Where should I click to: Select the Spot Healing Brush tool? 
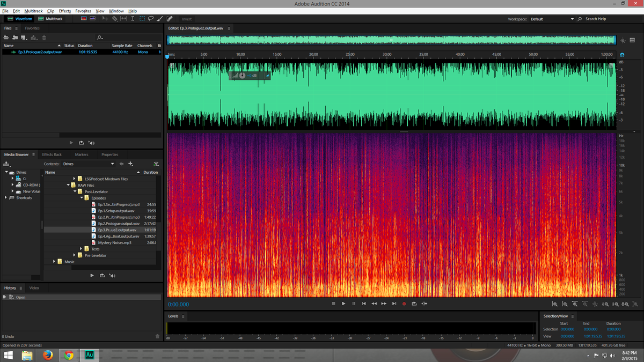click(169, 18)
